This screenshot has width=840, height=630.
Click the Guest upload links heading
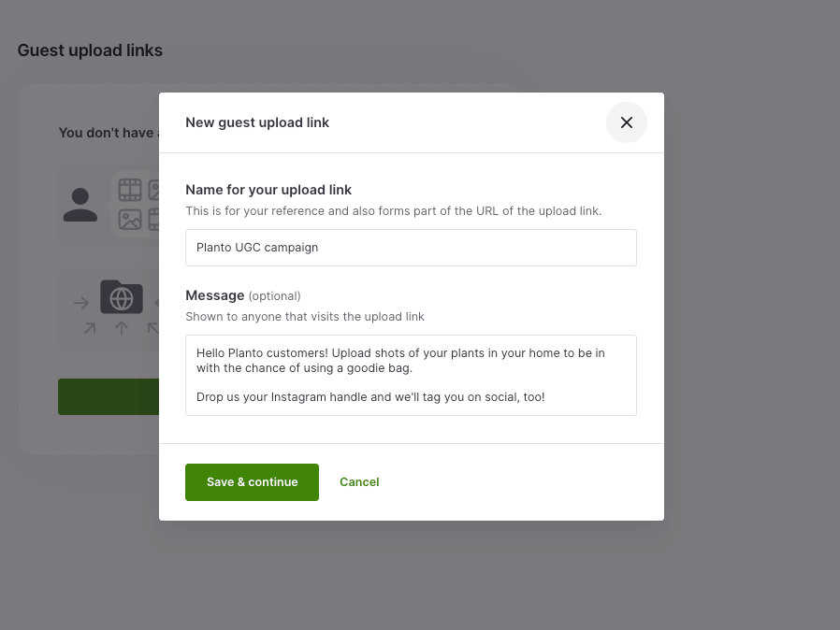[x=90, y=50]
